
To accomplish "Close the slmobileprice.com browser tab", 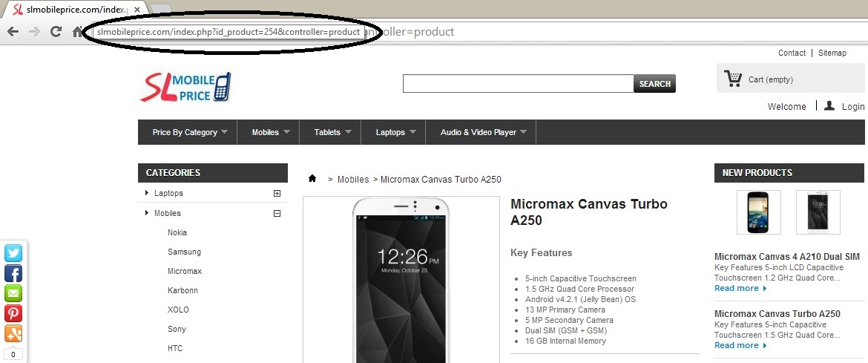I will 137,10.
